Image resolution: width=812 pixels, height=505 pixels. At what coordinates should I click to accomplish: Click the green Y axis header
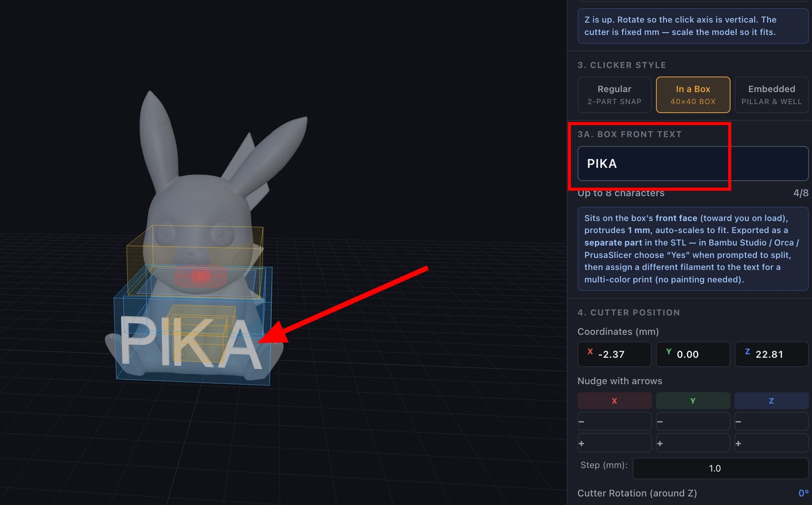(x=693, y=401)
